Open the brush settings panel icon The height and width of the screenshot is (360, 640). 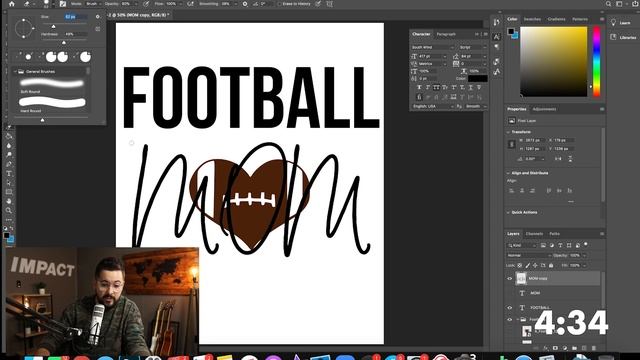click(62, 4)
